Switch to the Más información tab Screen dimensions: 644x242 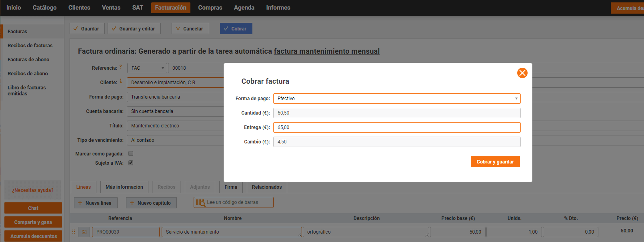point(124,187)
